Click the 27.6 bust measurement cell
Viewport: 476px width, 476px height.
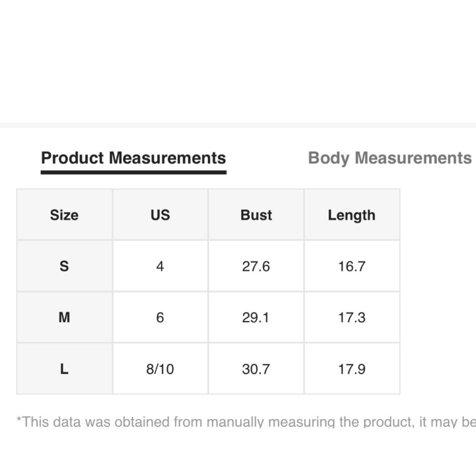256,266
